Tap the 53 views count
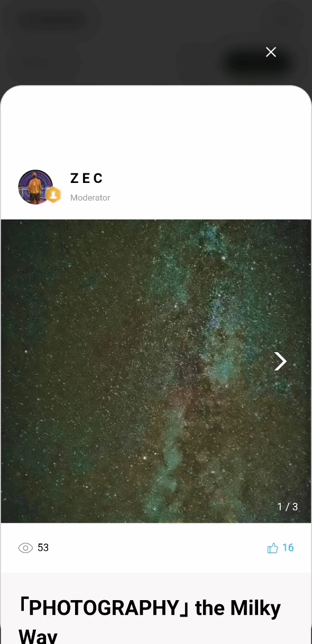The image size is (312, 644). click(x=43, y=548)
